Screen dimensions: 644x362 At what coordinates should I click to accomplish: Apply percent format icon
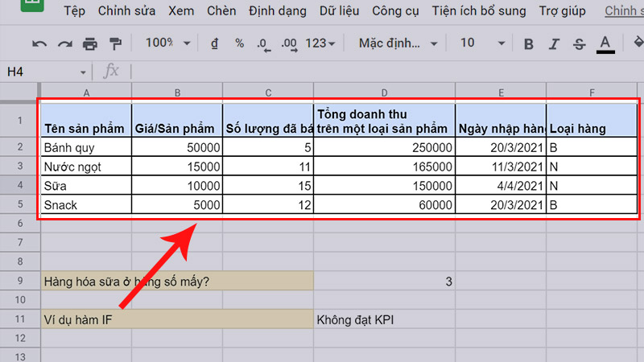[x=239, y=43]
